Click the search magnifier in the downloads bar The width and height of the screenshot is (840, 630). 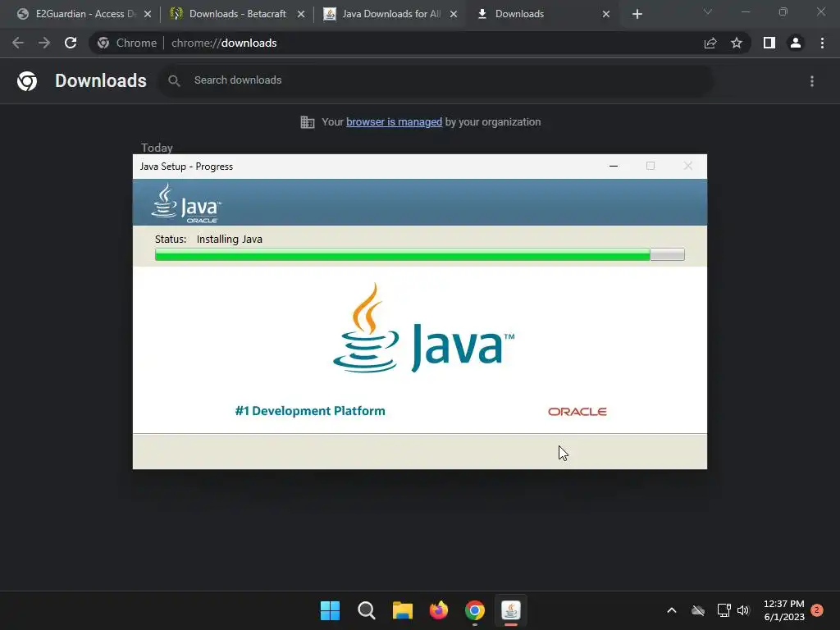coord(174,80)
